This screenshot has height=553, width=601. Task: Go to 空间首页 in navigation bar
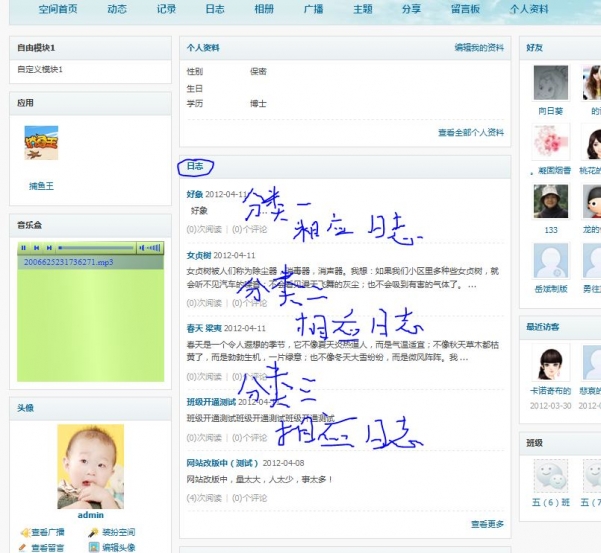pos(58,9)
